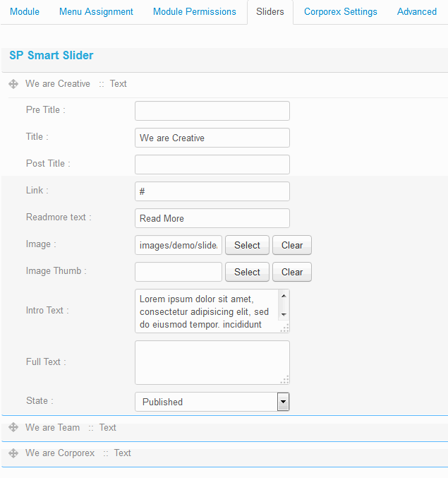Viewport: 448px width, 478px height.
Task: Open the State dropdown showing Published
Action: point(212,402)
